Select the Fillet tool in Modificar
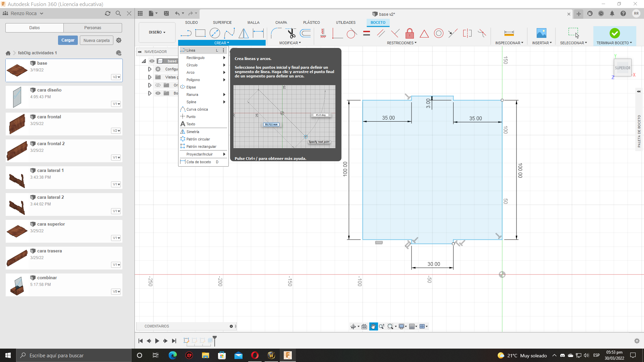Image resolution: width=644 pixels, height=362 pixels. pyautogui.click(x=276, y=33)
